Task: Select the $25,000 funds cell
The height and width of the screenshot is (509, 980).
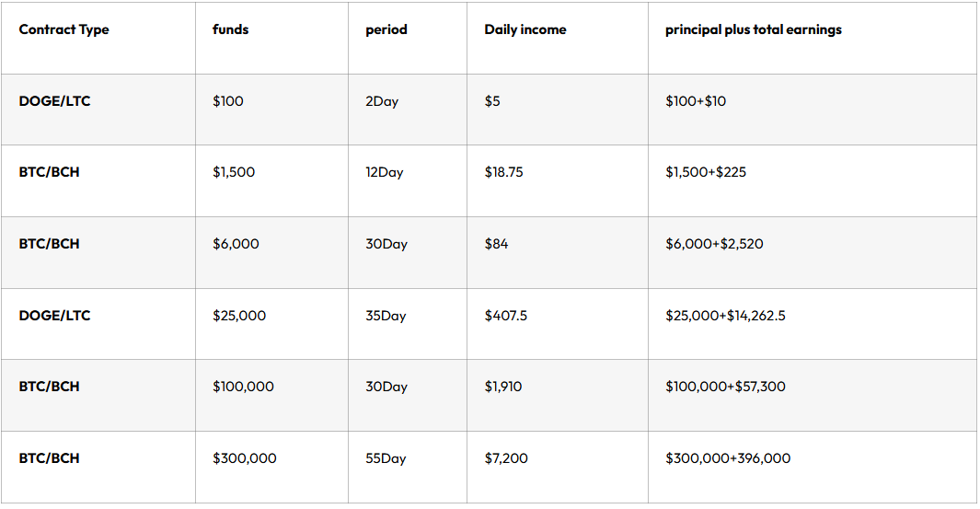Action: (239, 315)
